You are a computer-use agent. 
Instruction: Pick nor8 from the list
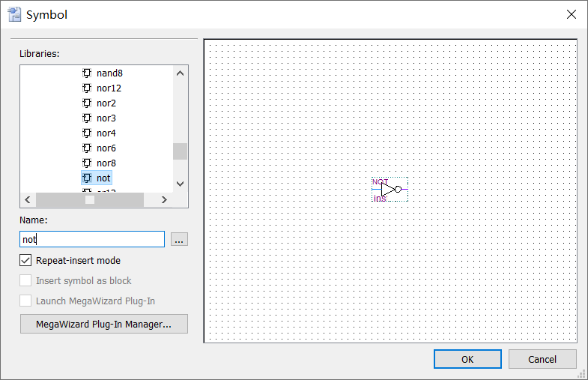106,163
